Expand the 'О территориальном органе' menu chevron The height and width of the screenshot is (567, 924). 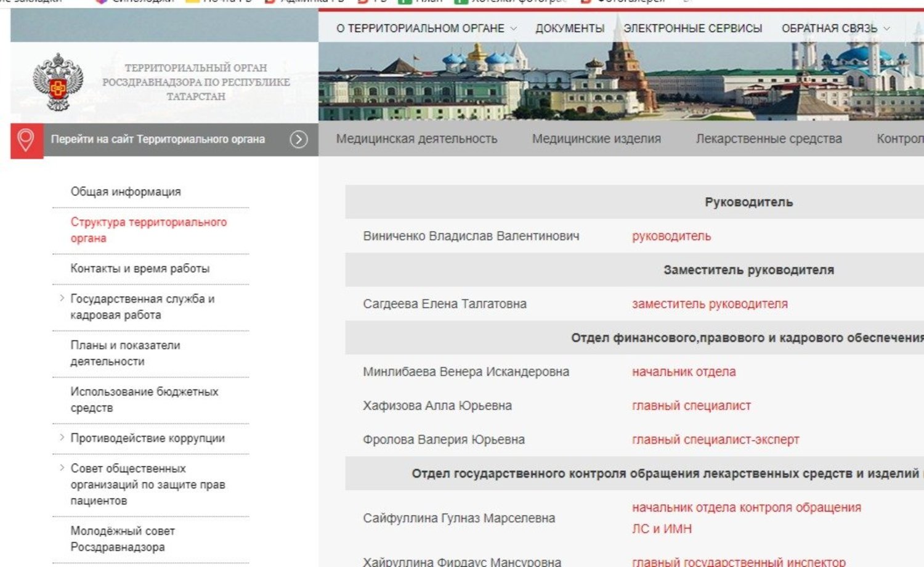click(x=514, y=29)
